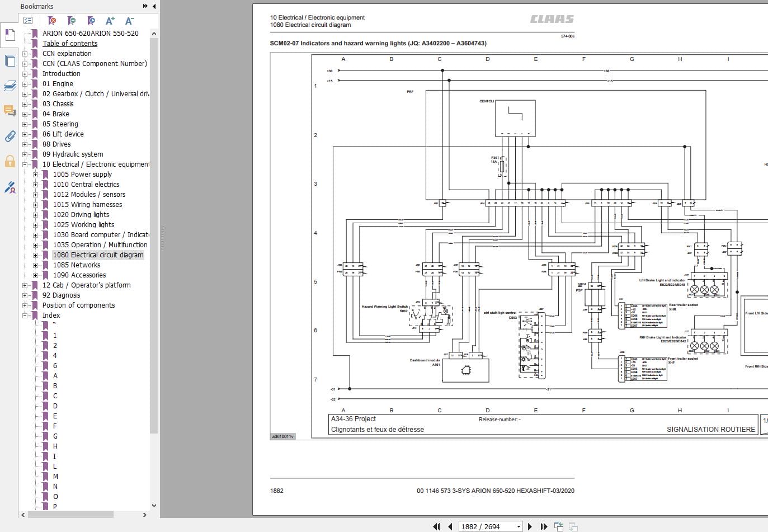
Task: Expand the CCN explanation bookmark
Action: [25, 54]
